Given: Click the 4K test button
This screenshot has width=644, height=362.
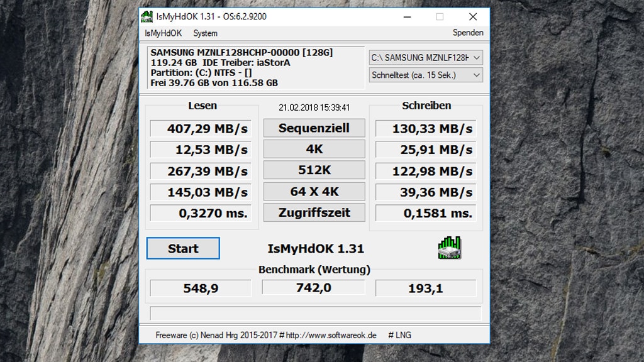Looking at the screenshot, I should pos(314,149).
